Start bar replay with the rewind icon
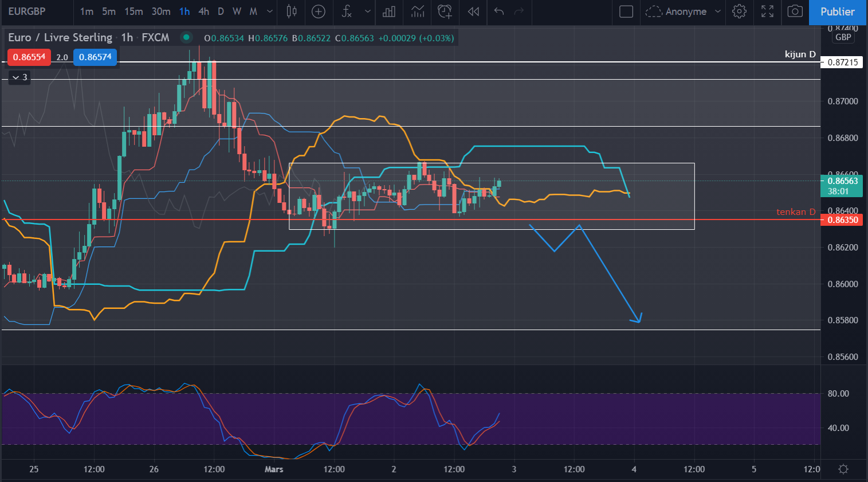This screenshot has height=482, width=868. [473, 11]
